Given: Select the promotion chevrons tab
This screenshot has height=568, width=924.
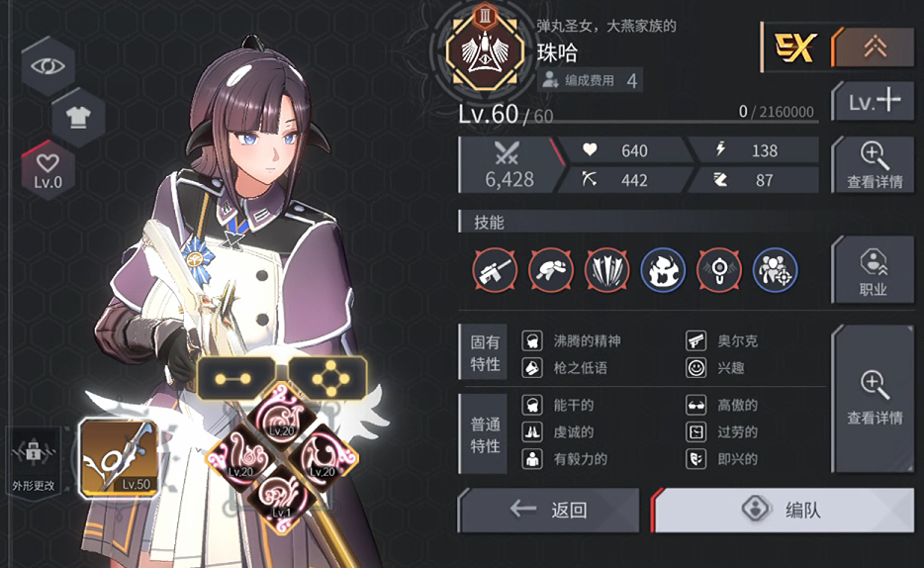Looking at the screenshot, I should click(x=875, y=47).
